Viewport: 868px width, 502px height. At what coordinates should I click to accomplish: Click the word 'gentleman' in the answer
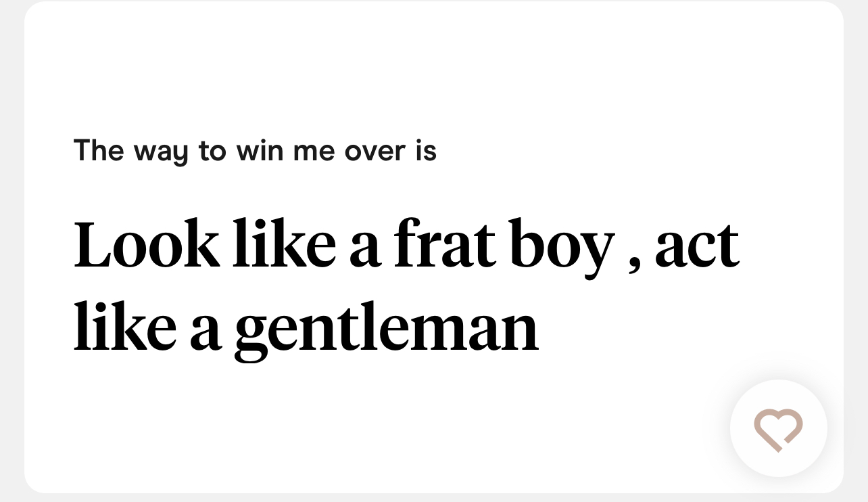click(386, 329)
